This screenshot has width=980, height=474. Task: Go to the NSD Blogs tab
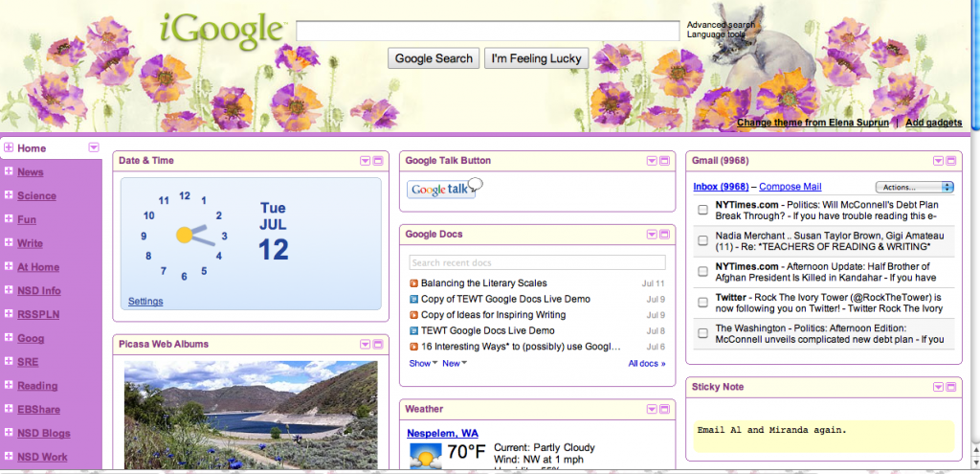[44, 434]
